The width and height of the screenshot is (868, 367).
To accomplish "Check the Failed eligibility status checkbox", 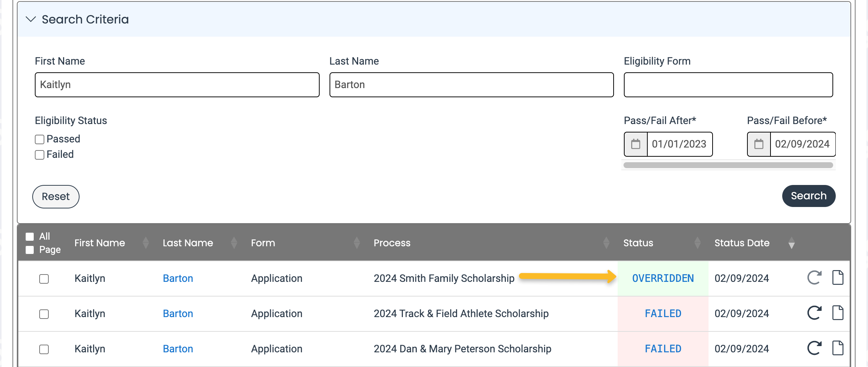I will coord(40,155).
